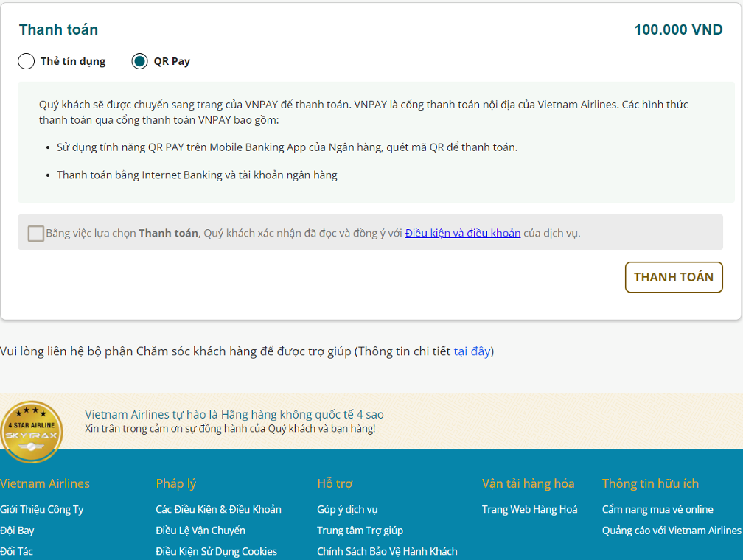Select the Thẻ tín dụng radio button
This screenshot has width=743, height=560.
[x=27, y=61]
